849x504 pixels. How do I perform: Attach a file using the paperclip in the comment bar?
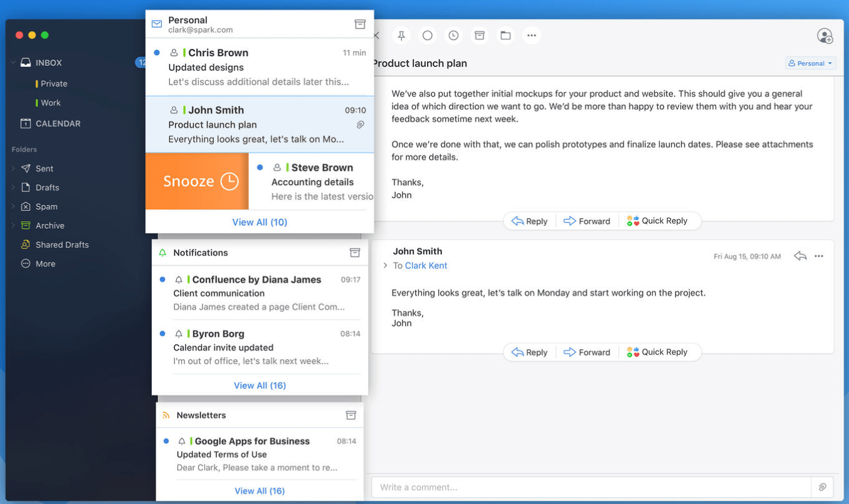822,486
